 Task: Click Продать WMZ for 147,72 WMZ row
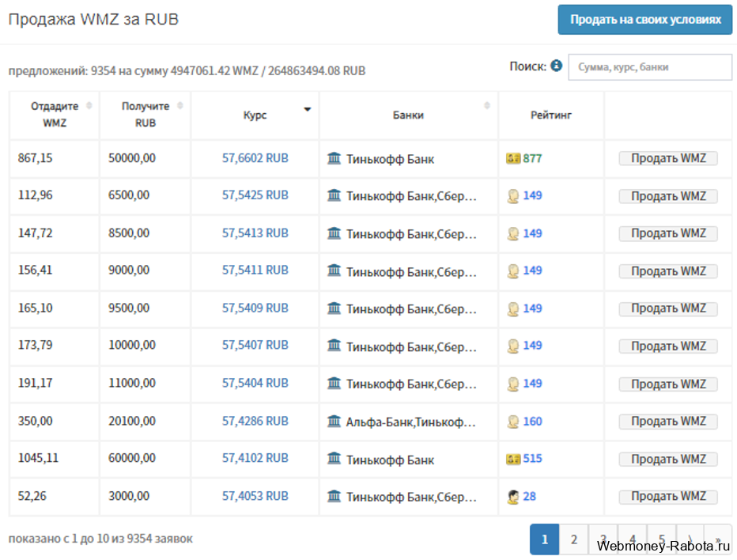pos(668,233)
